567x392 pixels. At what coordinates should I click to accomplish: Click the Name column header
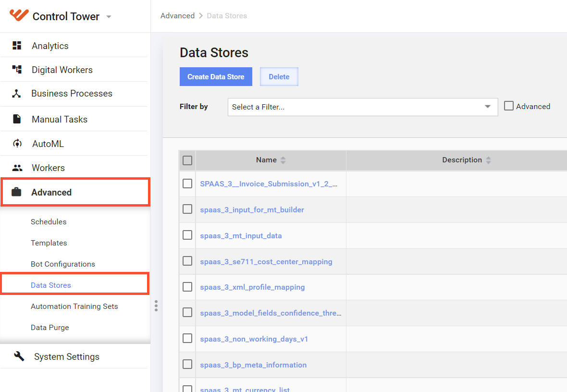coord(267,160)
